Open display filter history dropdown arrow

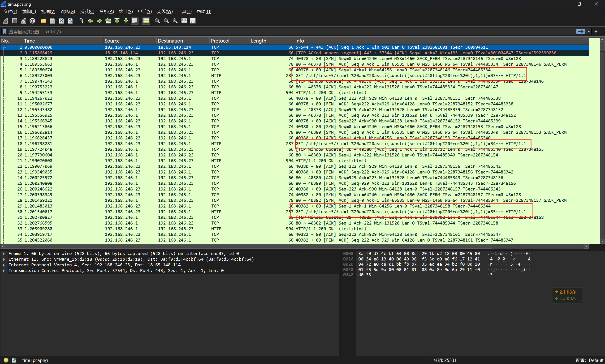coord(588,32)
